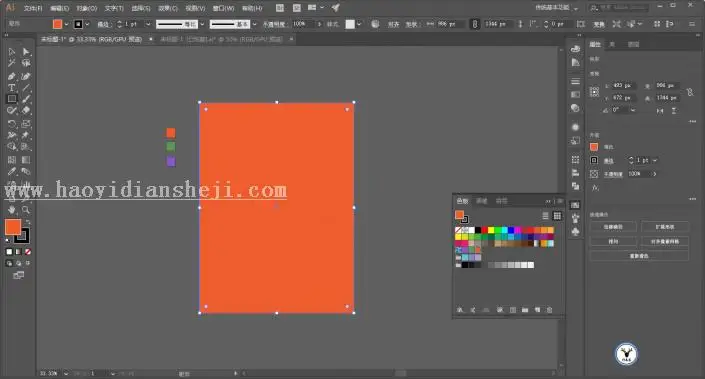Switch Swatches panel to list view

click(x=545, y=216)
